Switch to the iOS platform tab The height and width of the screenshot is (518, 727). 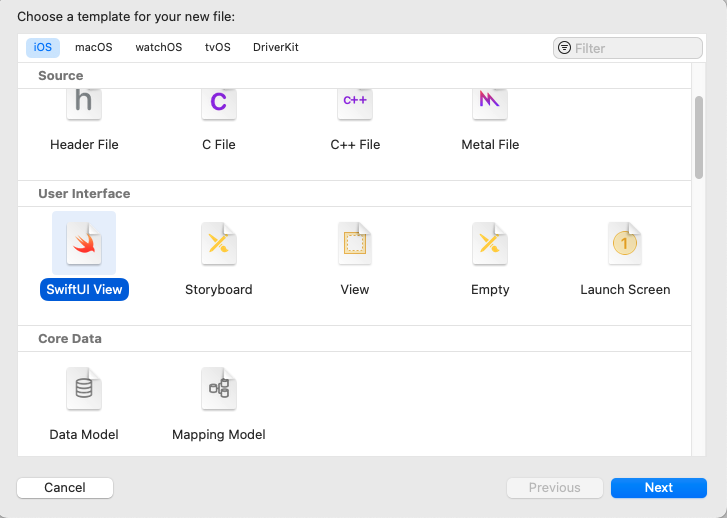click(x=43, y=47)
